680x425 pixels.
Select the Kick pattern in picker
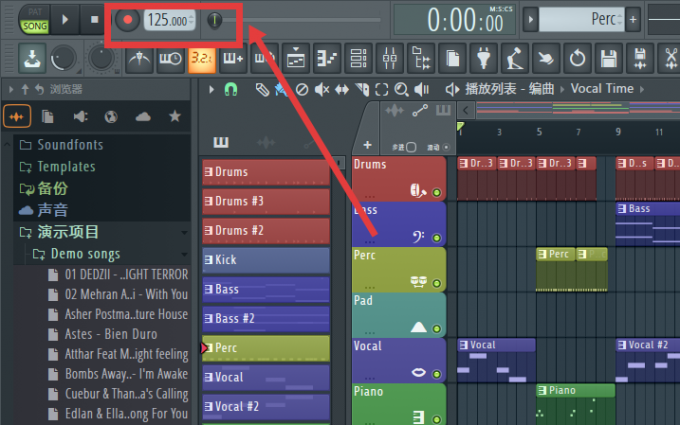point(266,260)
